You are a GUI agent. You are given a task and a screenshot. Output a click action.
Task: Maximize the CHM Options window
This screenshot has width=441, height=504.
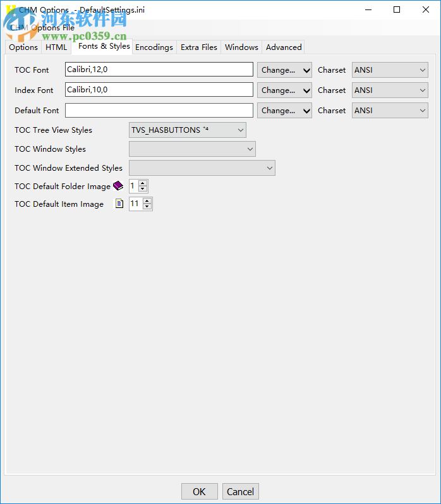397,9
